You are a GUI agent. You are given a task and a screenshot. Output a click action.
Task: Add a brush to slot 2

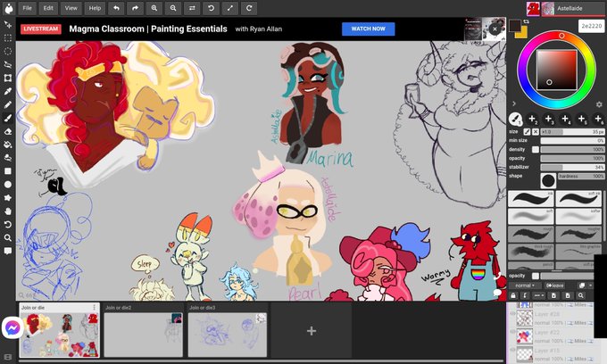pyautogui.click(x=532, y=120)
